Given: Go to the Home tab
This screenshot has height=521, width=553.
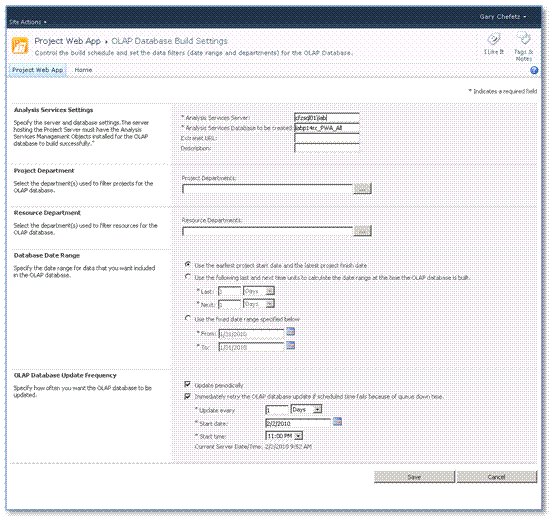Looking at the screenshot, I should pyautogui.click(x=83, y=70).
